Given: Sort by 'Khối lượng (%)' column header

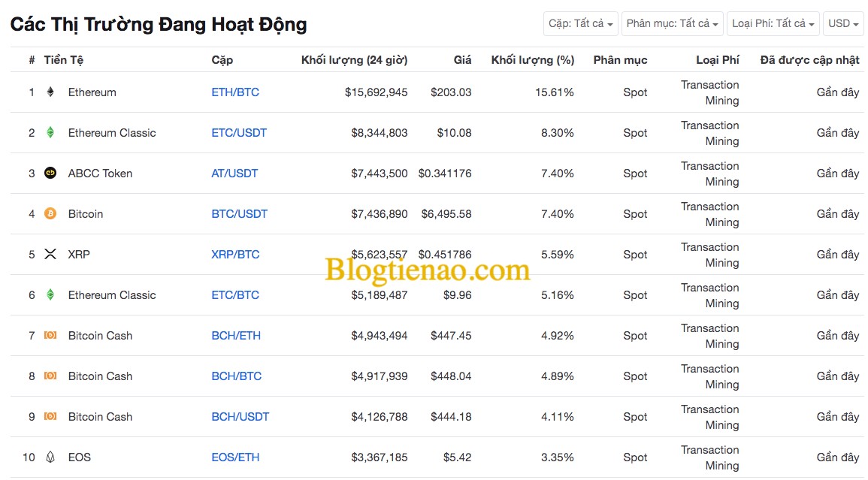Looking at the screenshot, I should pos(533,60).
